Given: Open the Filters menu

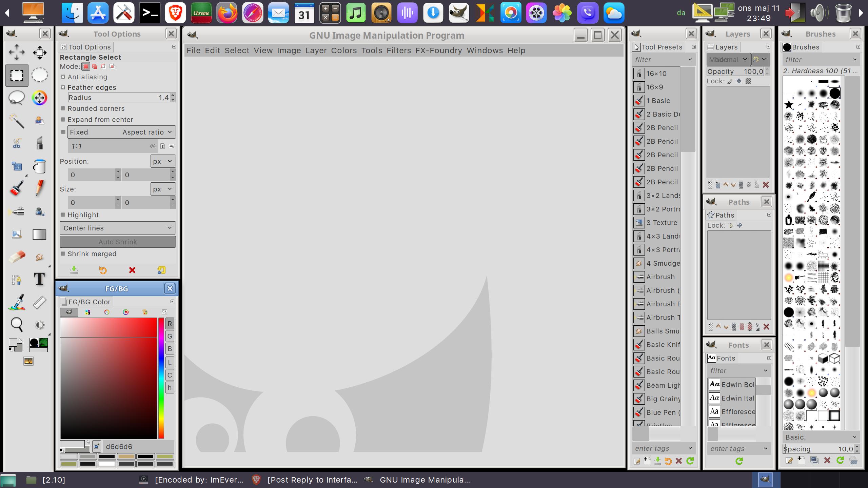Looking at the screenshot, I should click(x=398, y=50).
